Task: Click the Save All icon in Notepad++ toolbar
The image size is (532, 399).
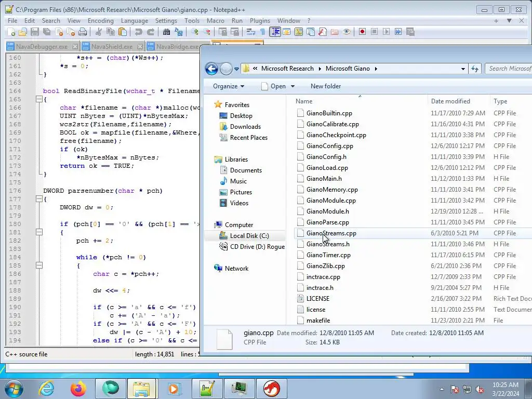Action: pyautogui.click(x=46, y=32)
